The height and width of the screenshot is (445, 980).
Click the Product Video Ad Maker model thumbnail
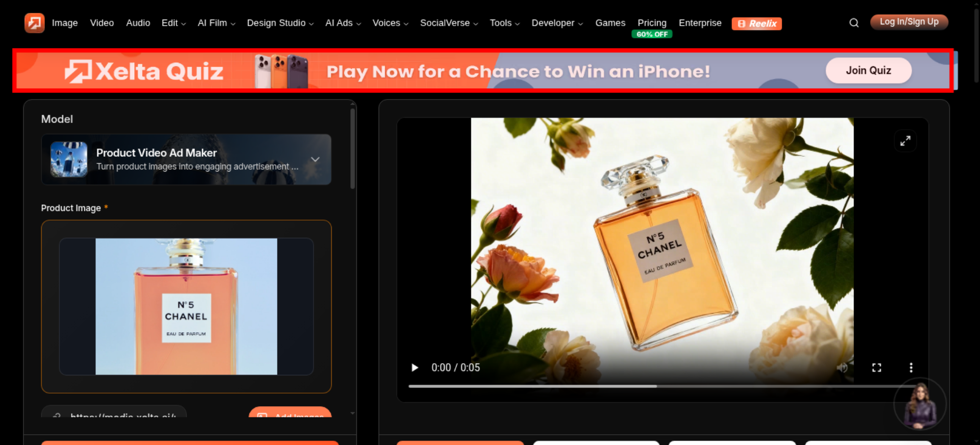click(x=69, y=159)
